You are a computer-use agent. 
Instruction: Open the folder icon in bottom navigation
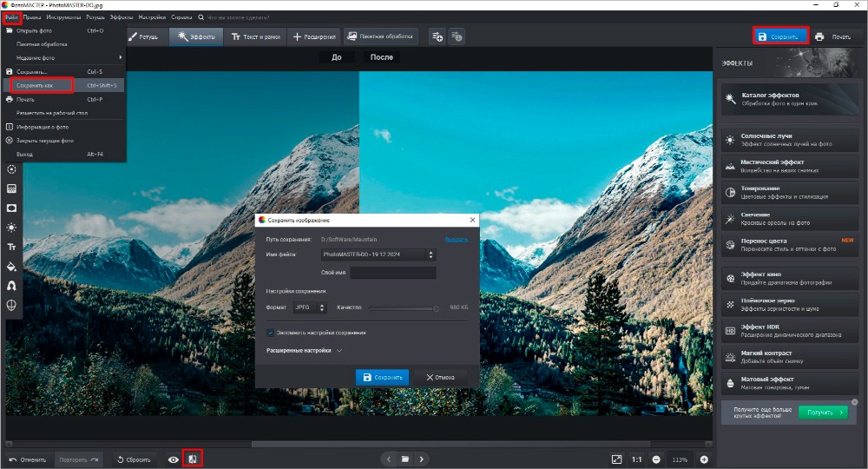click(x=404, y=459)
